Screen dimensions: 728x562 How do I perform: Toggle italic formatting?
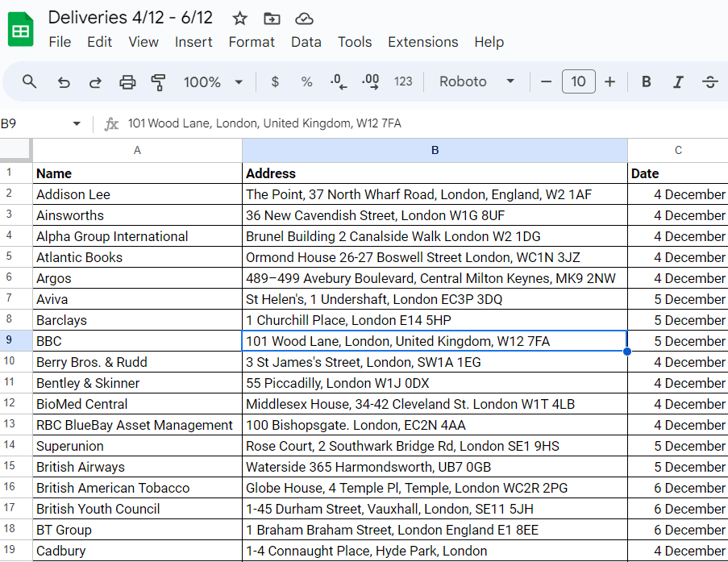point(677,81)
